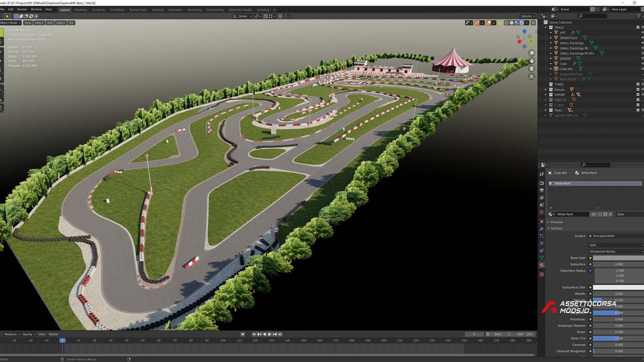The height and width of the screenshot is (362, 644).
Task: Open the Object Constraints properties tab icon
Action: (x=542, y=250)
